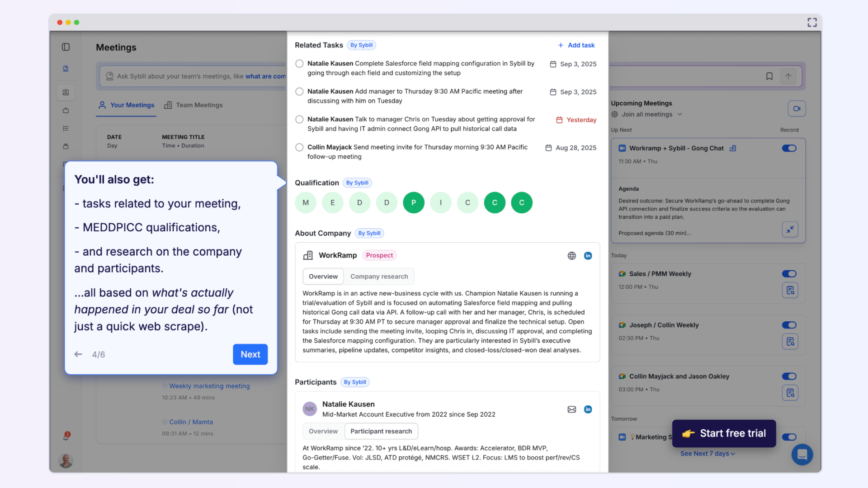Change the Sep 3, 2025 date on Add manager task
Screen dimensions: 868x488
click(573, 92)
